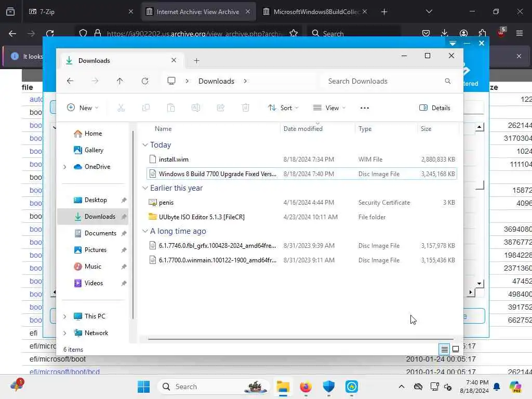Switch to Internet Archive: View Archive tab
The image size is (532, 399).
point(198,11)
